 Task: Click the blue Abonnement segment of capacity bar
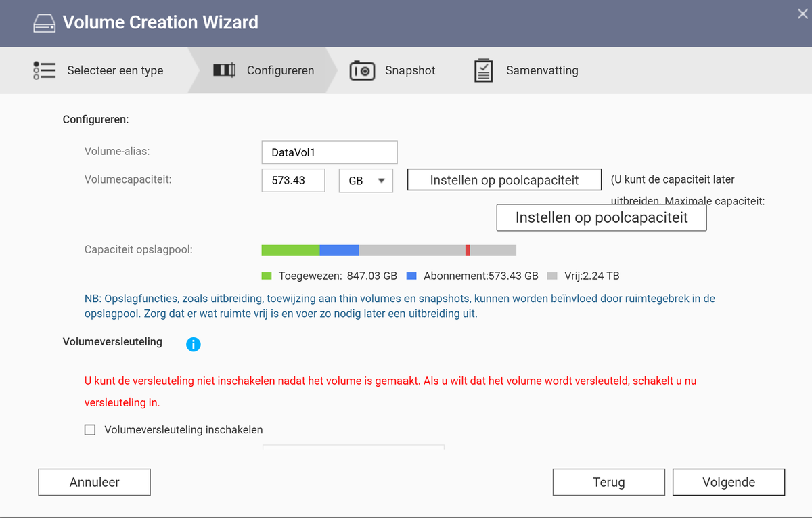339,251
